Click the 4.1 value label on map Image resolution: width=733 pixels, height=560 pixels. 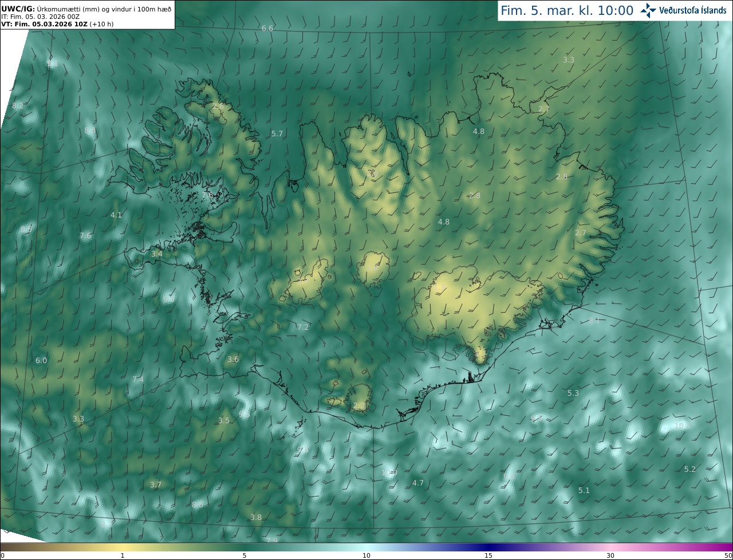pyautogui.click(x=116, y=215)
